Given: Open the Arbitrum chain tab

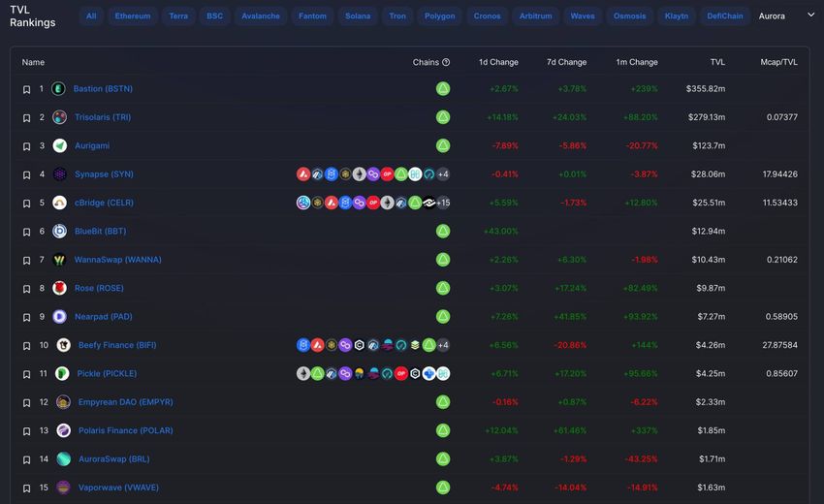Looking at the screenshot, I should point(535,16).
